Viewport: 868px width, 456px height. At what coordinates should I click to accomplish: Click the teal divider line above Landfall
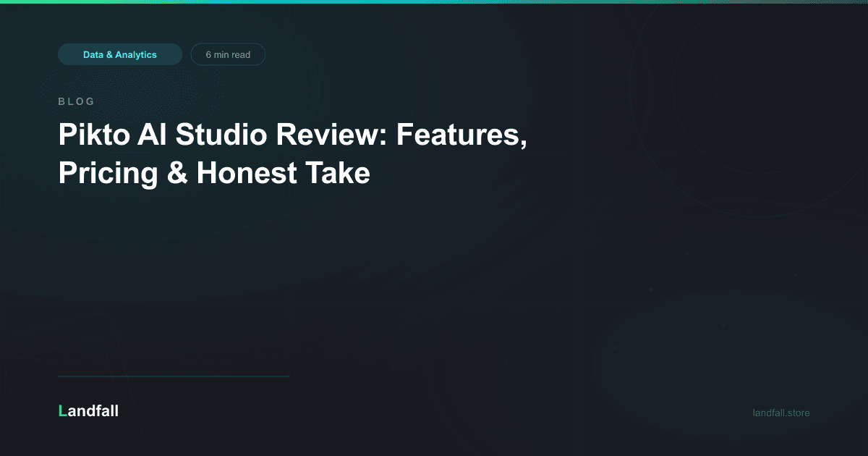(x=174, y=376)
